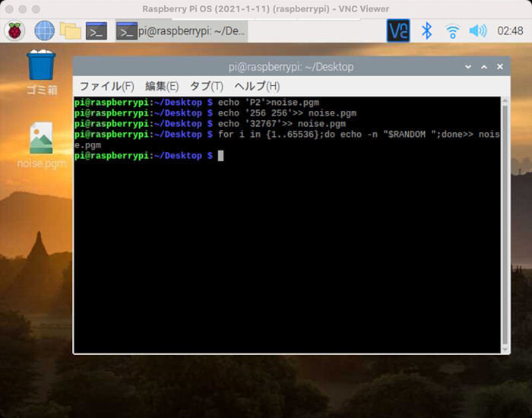The height and width of the screenshot is (418, 532).
Task: Click the "echo '32767'>> noise.pgm" line
Action: (x=282, y=124)
